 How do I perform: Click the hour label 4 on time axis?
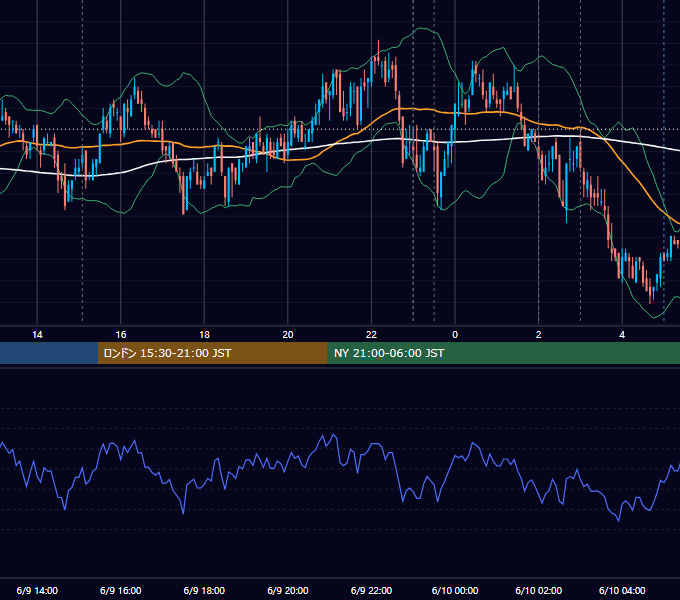622,335
